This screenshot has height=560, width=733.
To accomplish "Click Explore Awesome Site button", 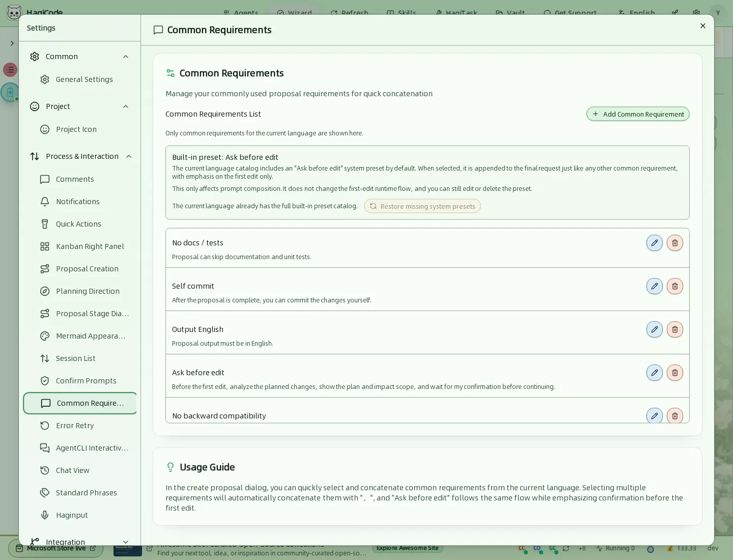I will click(407, 548).
